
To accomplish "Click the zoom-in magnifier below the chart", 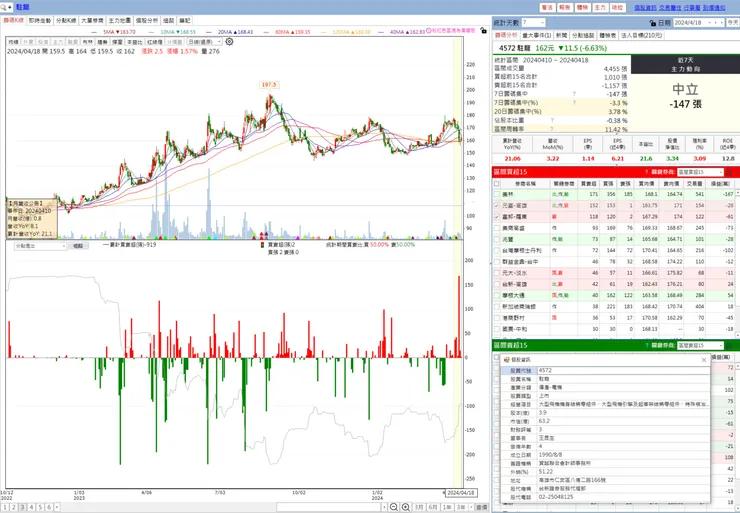I will click(x=406, y=507).
